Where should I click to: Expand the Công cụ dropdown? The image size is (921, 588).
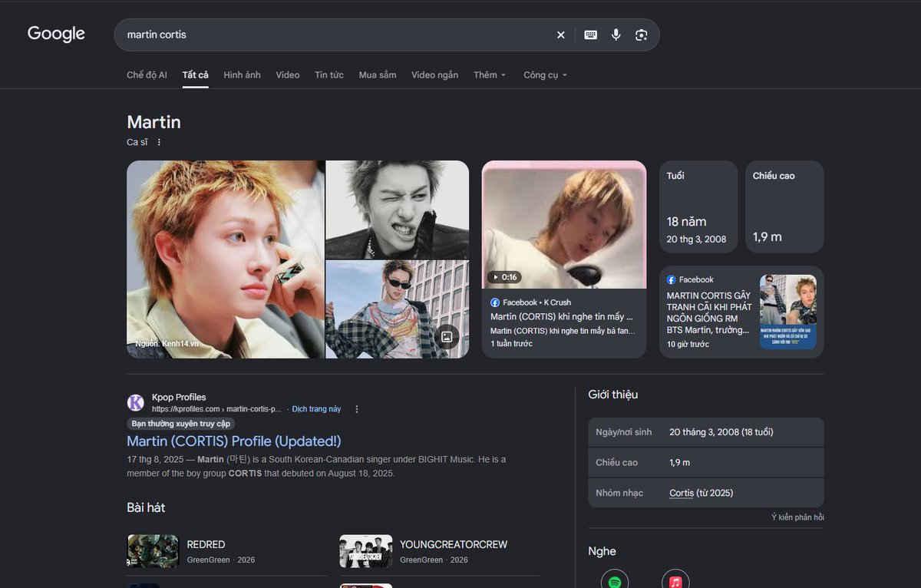pos(545,74)
